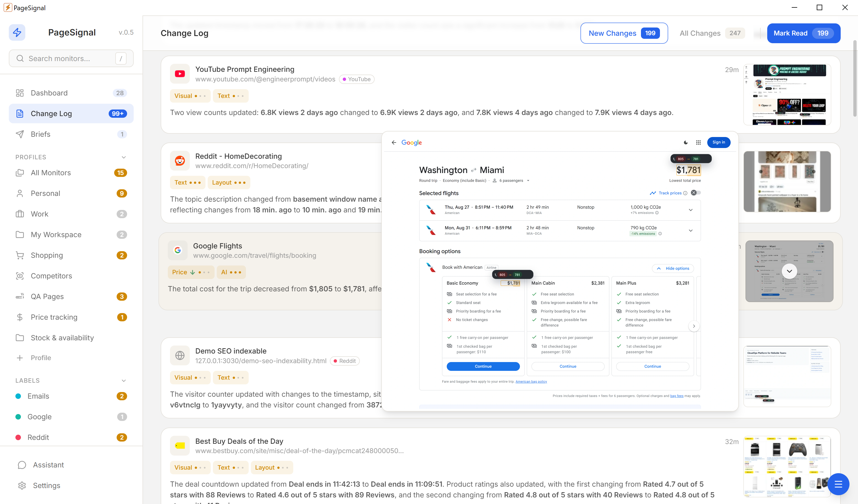Click the Reddit label chip on Demo SEO
Image resolution: width=858 pixels, height=504 pixels.
[x=345, y=361]
